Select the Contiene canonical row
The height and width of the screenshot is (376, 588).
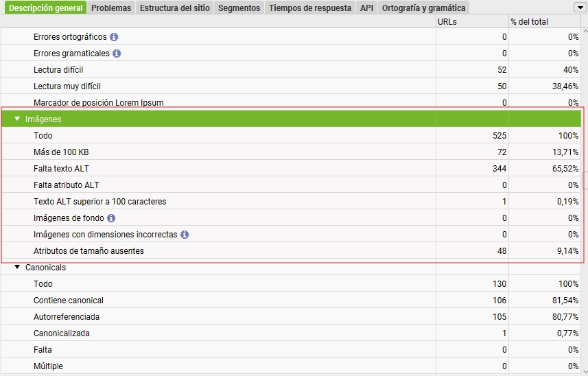click(x=291, y=301)
